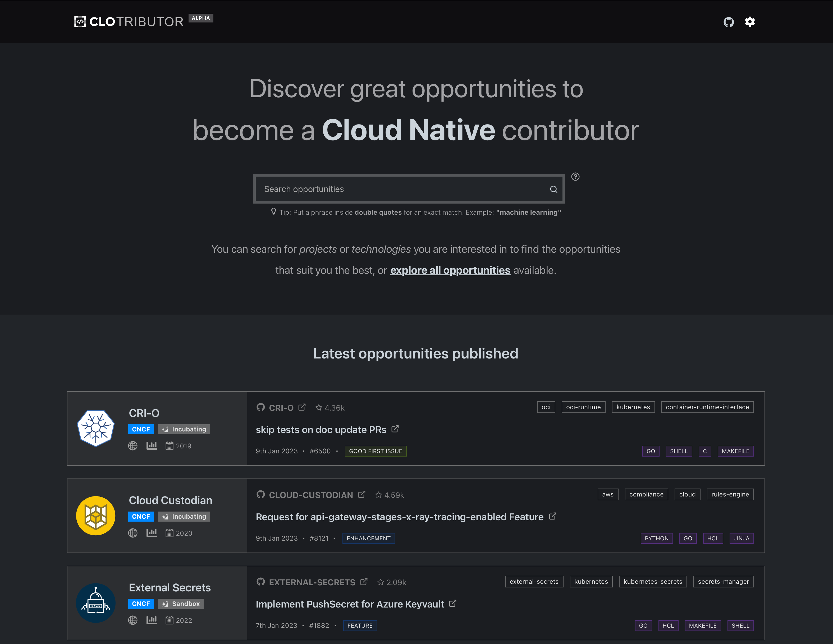Viewport: 833px width, 644px height.
Task: Click the CLOTRIBUTOR logo
Action: coord(129,22)
